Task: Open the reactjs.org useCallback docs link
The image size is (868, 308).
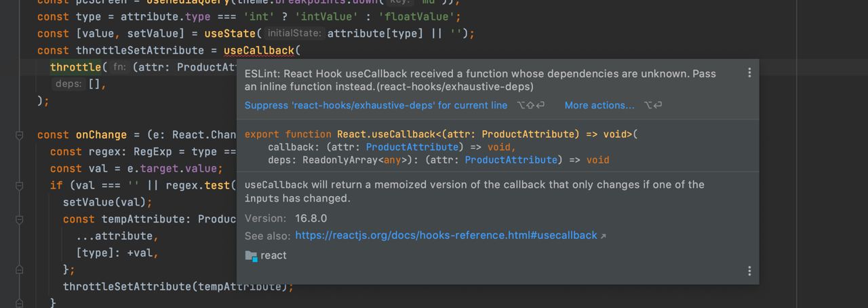Action: [446, 235]
